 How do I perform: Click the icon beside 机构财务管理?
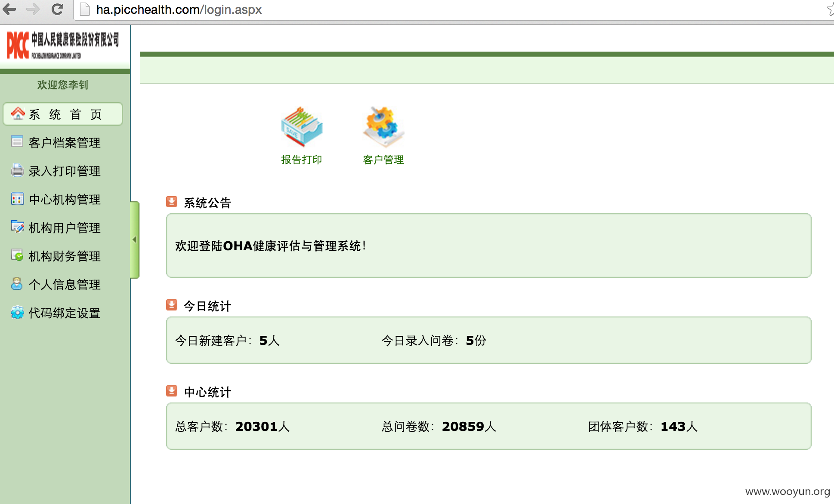point(18,255)
